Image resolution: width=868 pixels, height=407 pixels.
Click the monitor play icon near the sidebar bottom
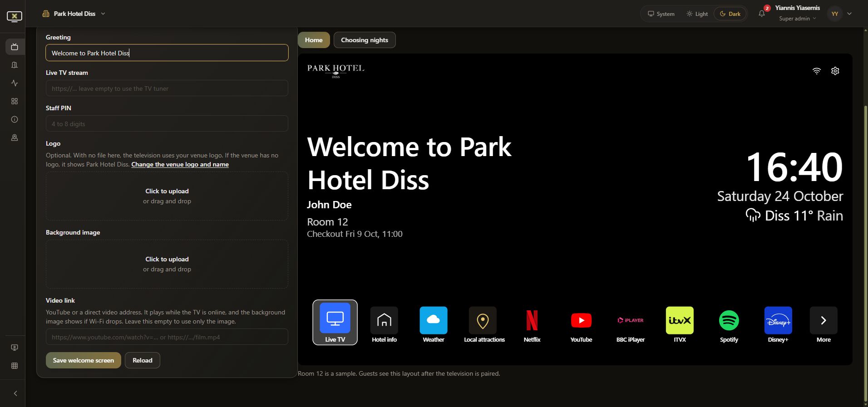(15, 348)
